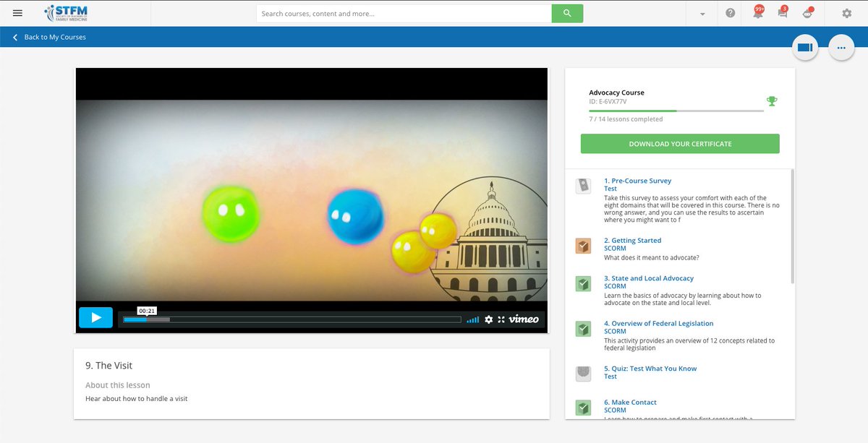Click the course completion progress bar
Viewport: 868px width, 443px height.
676,111
